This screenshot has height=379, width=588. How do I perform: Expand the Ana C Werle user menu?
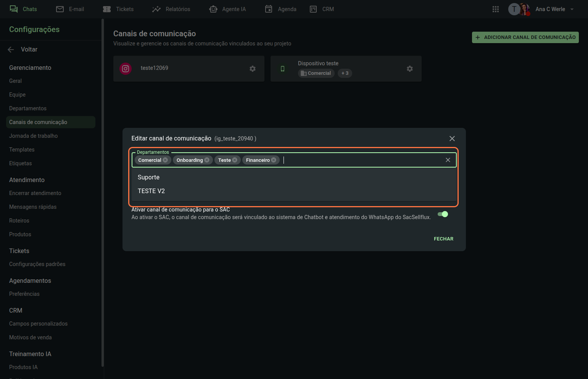(572, 9)
